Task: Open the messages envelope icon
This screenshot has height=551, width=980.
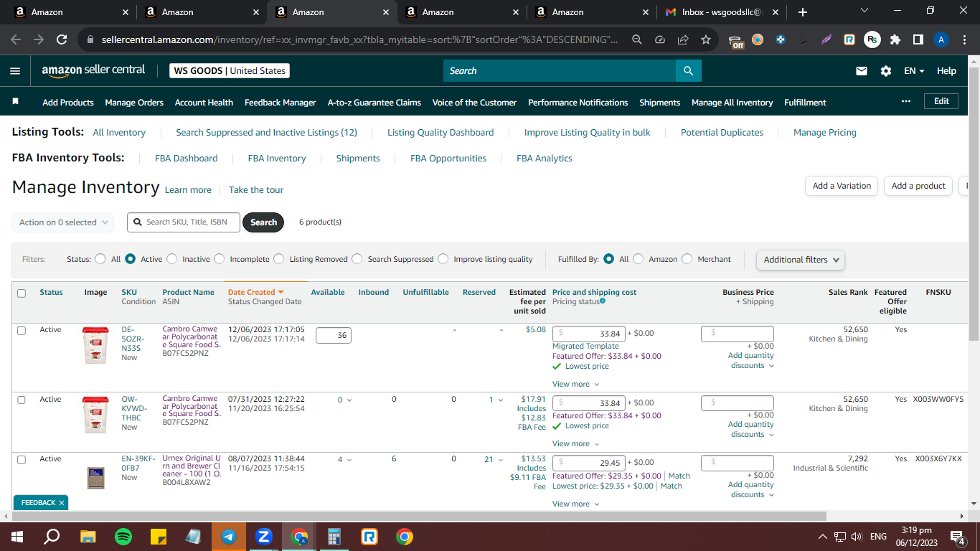Action: (862, 71)
